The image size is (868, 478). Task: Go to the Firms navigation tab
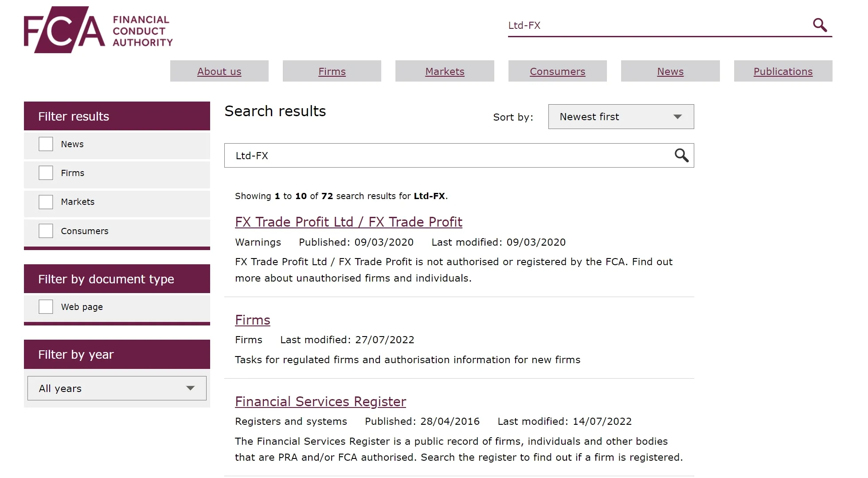click(x=332, y=71)
